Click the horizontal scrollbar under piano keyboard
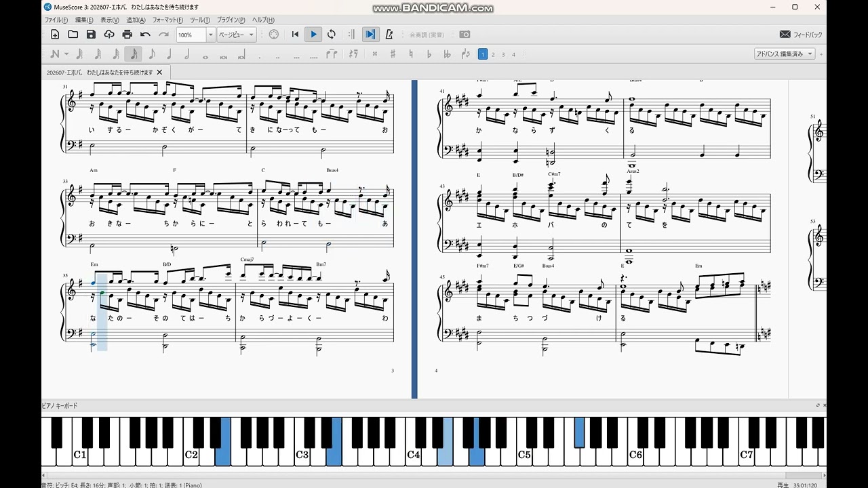This screenshot has width=868, height=488. pyautogui.click(x=434, y=476)
